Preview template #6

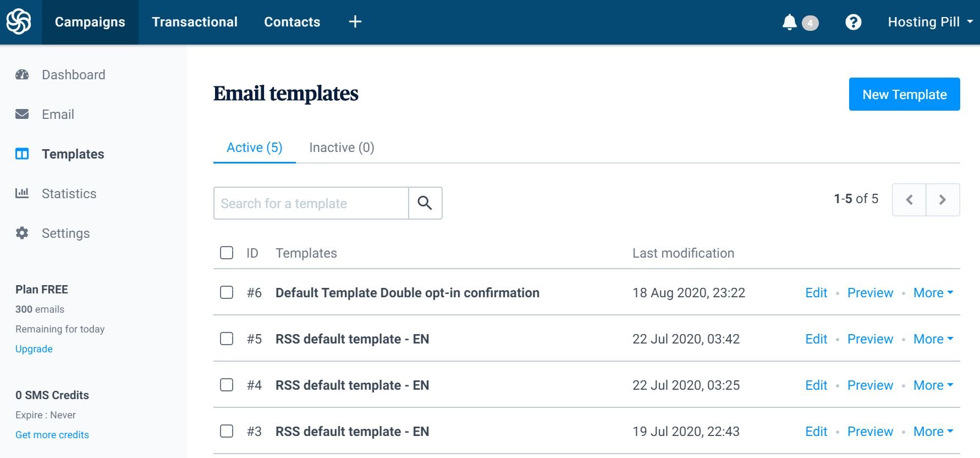(870, 293)
